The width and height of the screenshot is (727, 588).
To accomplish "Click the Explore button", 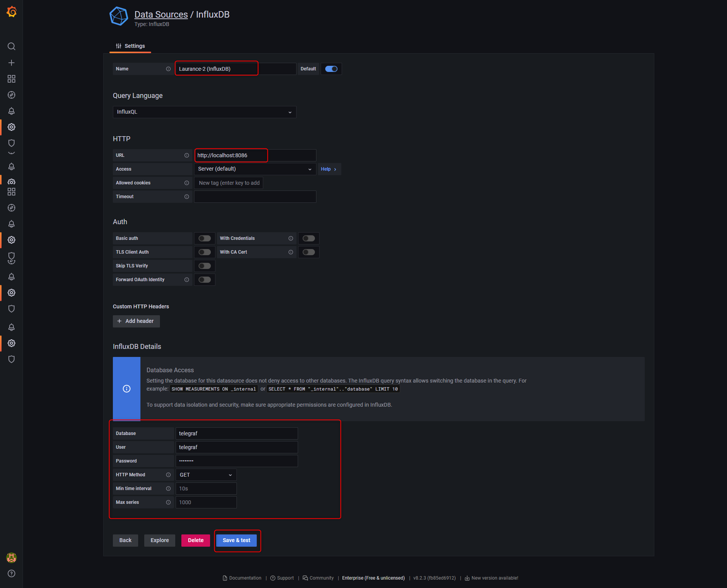I will point(160,541).
